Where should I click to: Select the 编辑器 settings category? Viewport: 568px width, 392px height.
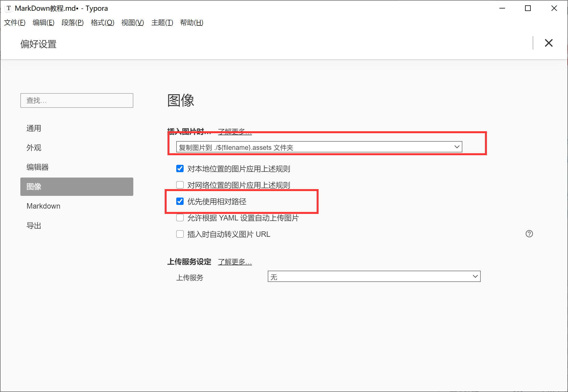click(77, 167)
